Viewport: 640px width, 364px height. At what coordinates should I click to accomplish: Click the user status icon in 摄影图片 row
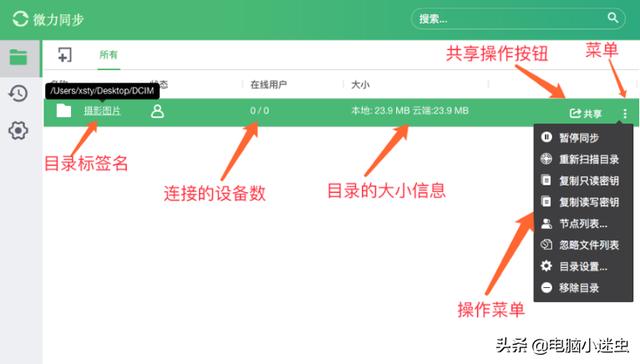pos(158,111)
